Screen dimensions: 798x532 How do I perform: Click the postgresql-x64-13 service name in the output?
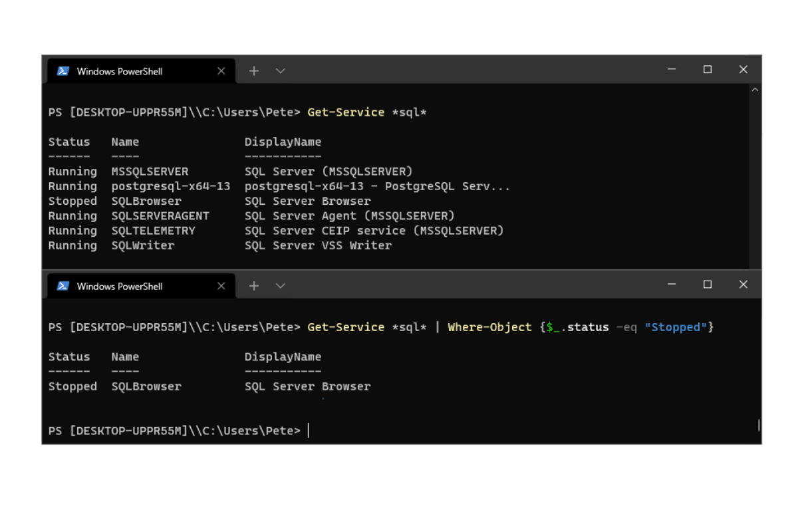pos(171,186)
